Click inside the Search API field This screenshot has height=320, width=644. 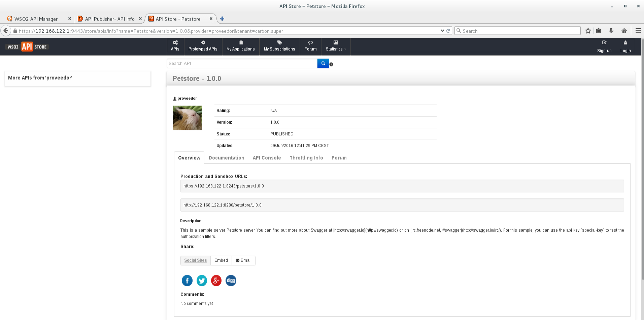(x=241, y=63)
